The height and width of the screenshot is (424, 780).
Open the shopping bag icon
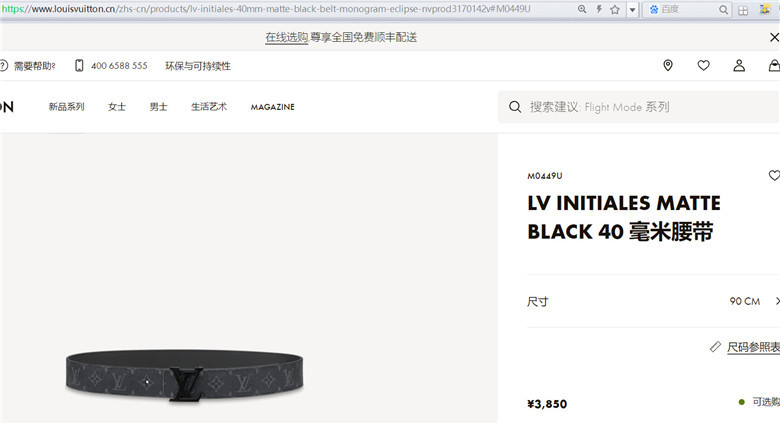(774, 65)
